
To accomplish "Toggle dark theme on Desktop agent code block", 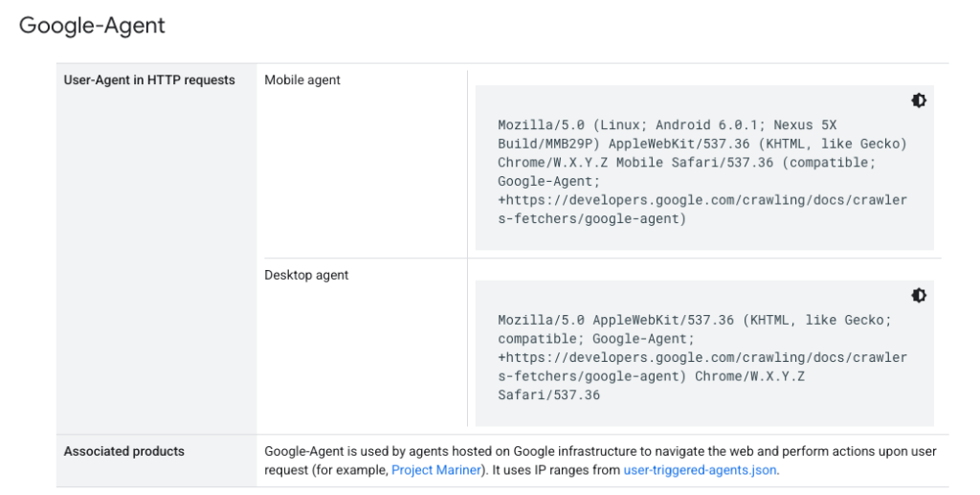I will click(919, 295).
